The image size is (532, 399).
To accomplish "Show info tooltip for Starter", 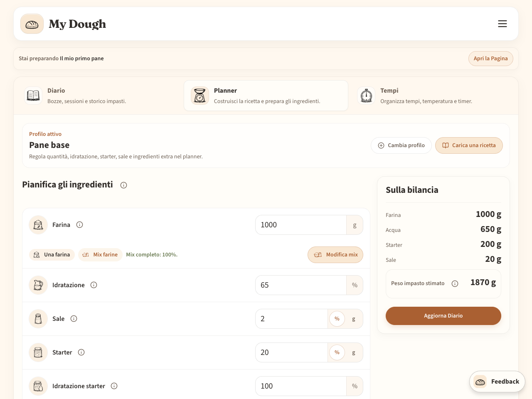I will [x=81, y=352].
